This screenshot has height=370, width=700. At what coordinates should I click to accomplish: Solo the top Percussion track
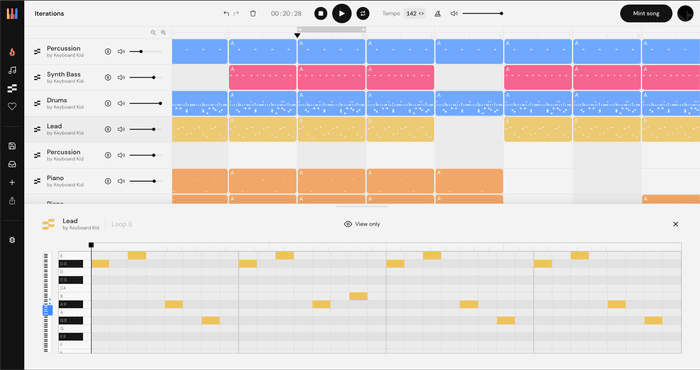108,51
